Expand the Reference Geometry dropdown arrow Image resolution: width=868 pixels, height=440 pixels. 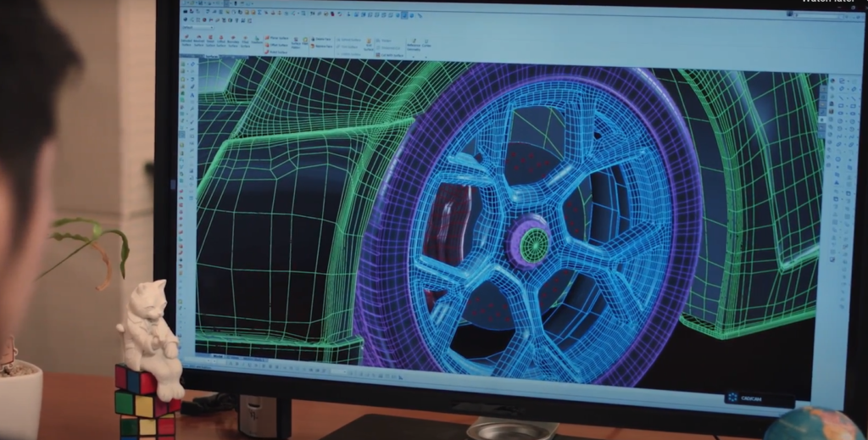click(414, 57)
